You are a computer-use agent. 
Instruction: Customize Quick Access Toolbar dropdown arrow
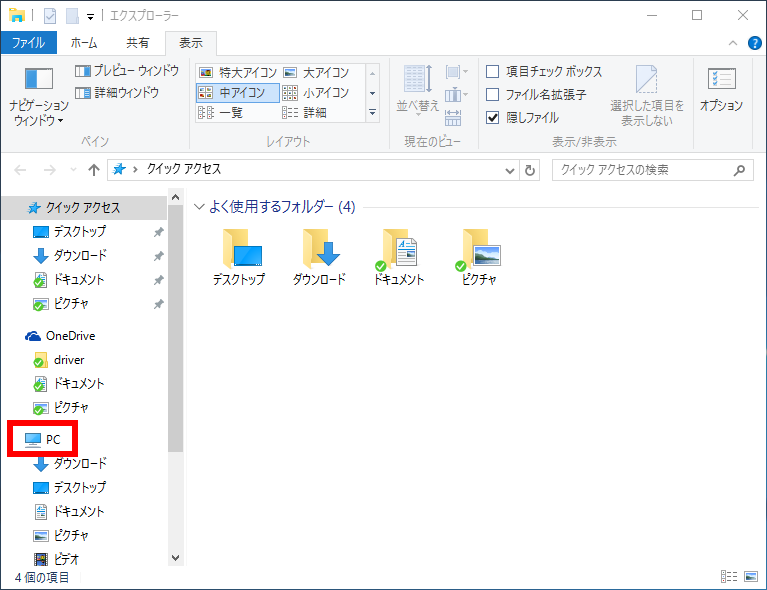coord(90,17)
